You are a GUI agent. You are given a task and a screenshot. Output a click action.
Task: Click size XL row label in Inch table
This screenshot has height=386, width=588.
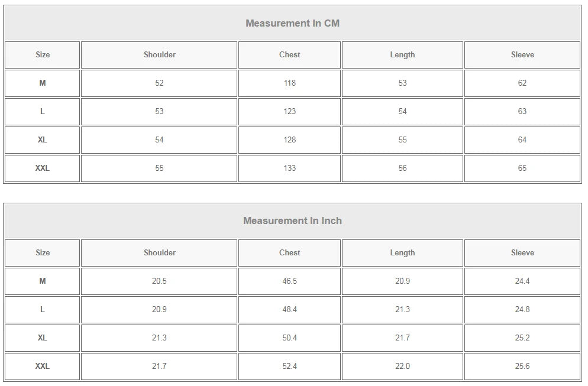click(x=42, y=338)
